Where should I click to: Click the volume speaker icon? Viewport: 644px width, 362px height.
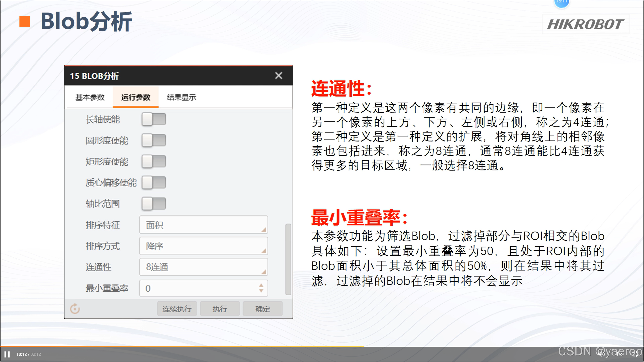tap(601, 354)
